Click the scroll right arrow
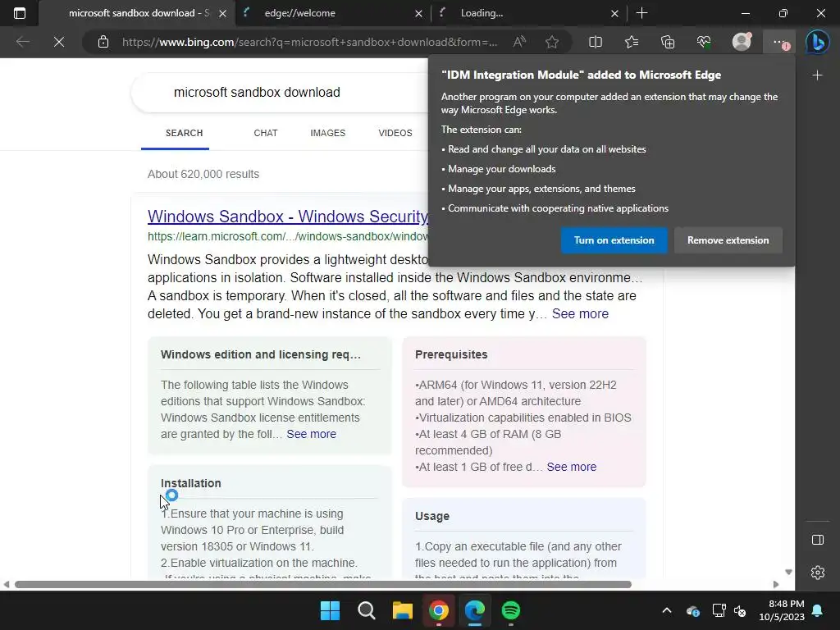840x630 pixels. (x=776, y=584)
